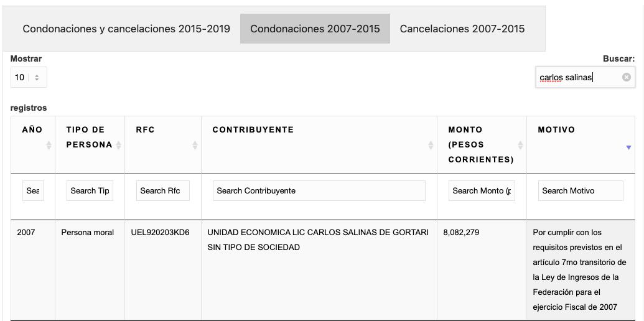Screen dimensions: 644x321
Task: Focus the Buscar search box
Action: (579, 77)
